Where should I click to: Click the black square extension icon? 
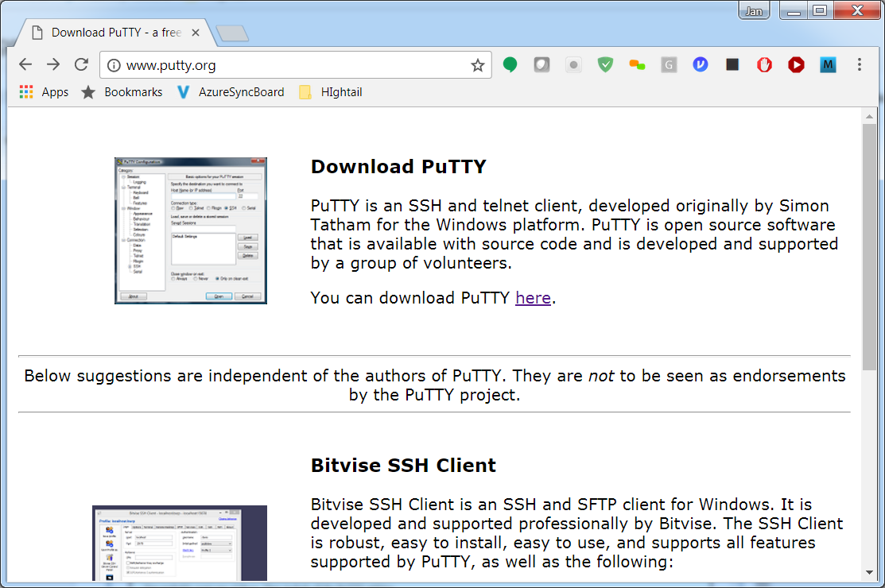(x=732, y=65)
